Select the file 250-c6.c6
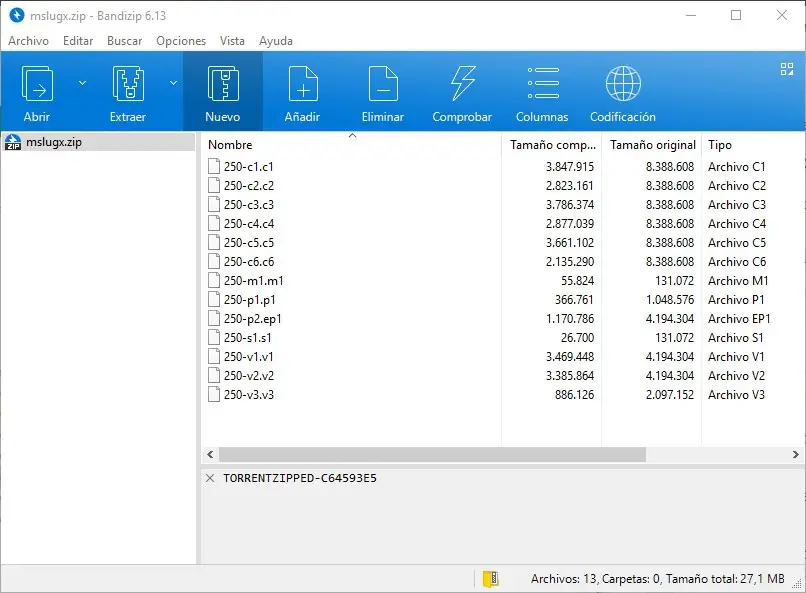This screenshot has height=593, width=806. [249, 262]
